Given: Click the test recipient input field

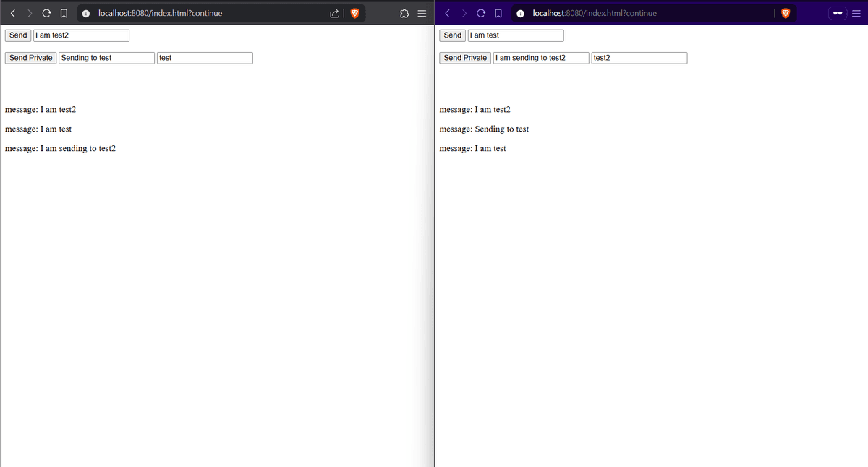Looking at the screenshot, I should point(204,58).
